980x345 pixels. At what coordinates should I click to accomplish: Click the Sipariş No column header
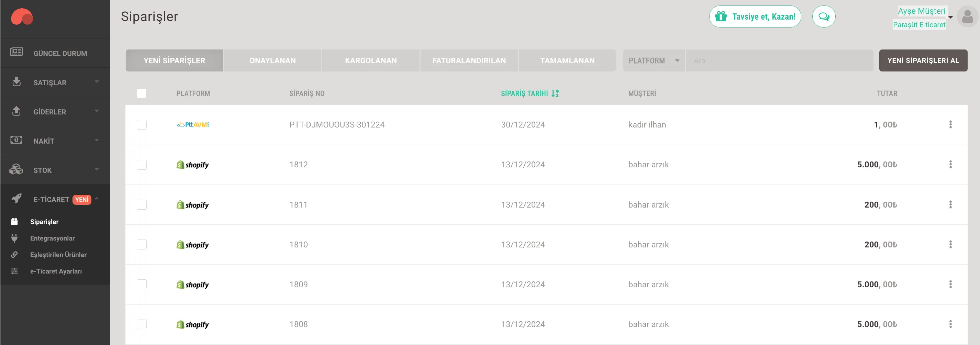pos(307,93)
